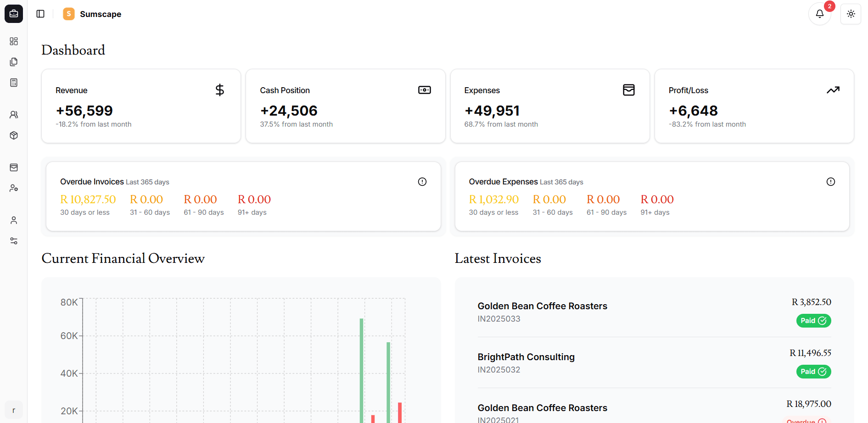This screenshot has height=423, width=868.
Task: Click the Overdue Expenses card title
Action: pos(504,182)
